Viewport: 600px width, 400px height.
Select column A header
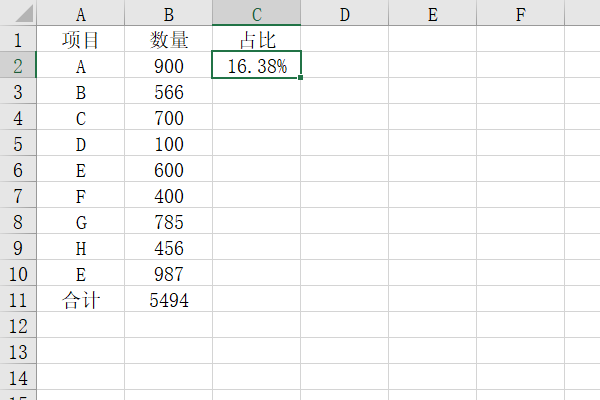tap(80, 13)
